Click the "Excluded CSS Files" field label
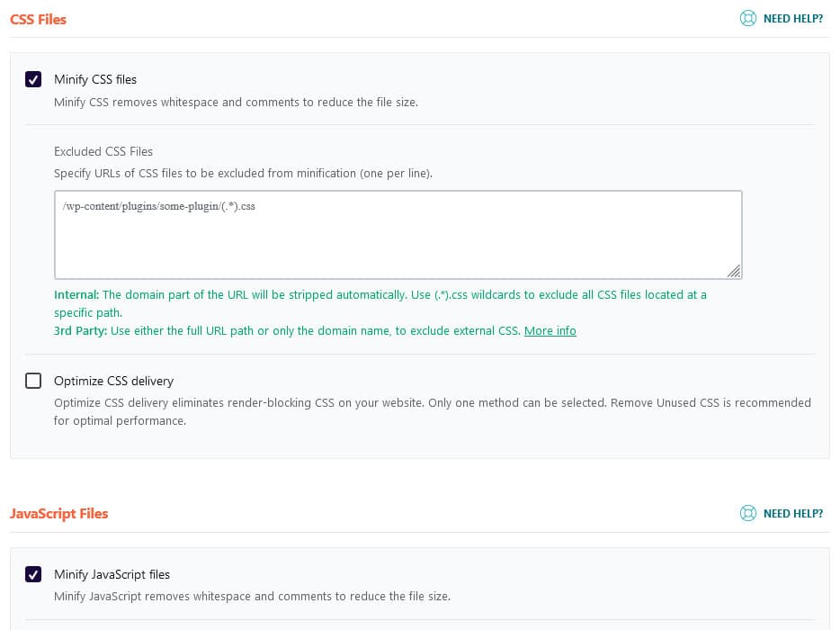Viewport: 840px width, 630px height. point(103,151)
